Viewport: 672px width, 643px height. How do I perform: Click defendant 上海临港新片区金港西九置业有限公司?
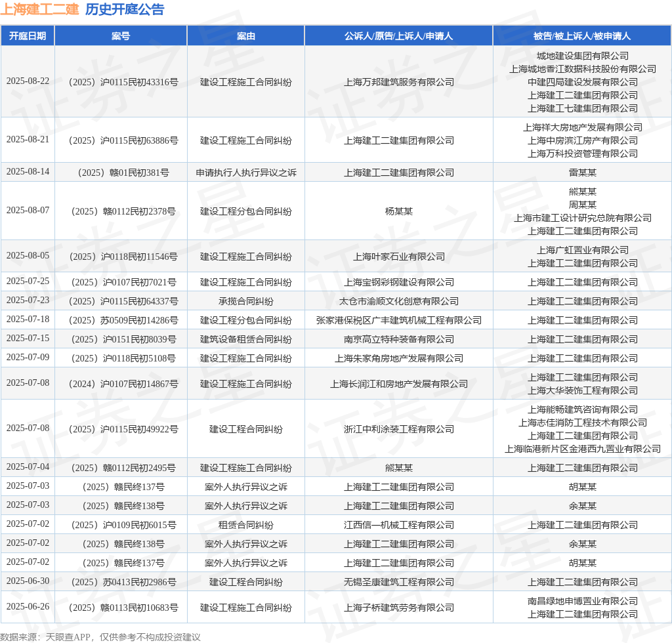[x=583, y=449]
